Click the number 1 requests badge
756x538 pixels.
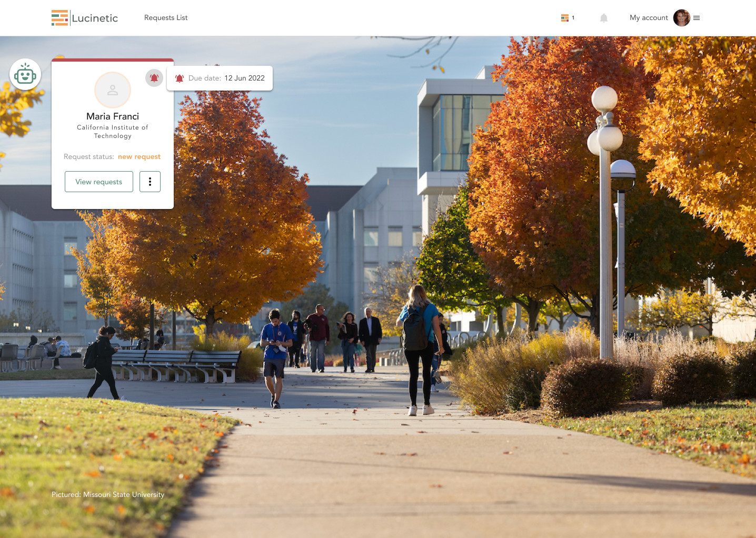click(573, 18)
